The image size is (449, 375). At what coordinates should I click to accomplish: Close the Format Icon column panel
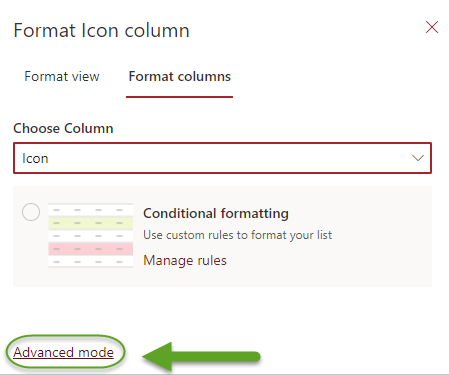tap(432, 27)
